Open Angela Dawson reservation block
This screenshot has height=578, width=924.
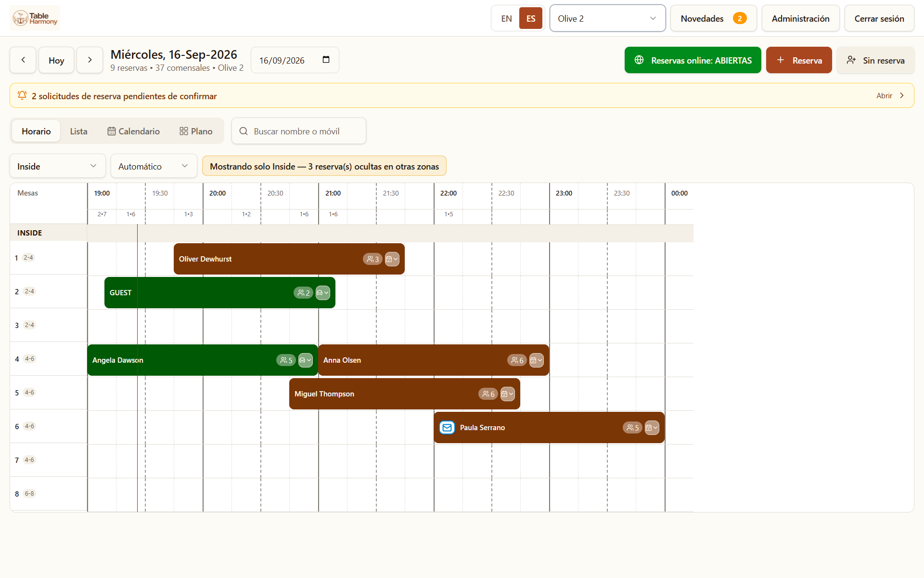tap(203, 360)
